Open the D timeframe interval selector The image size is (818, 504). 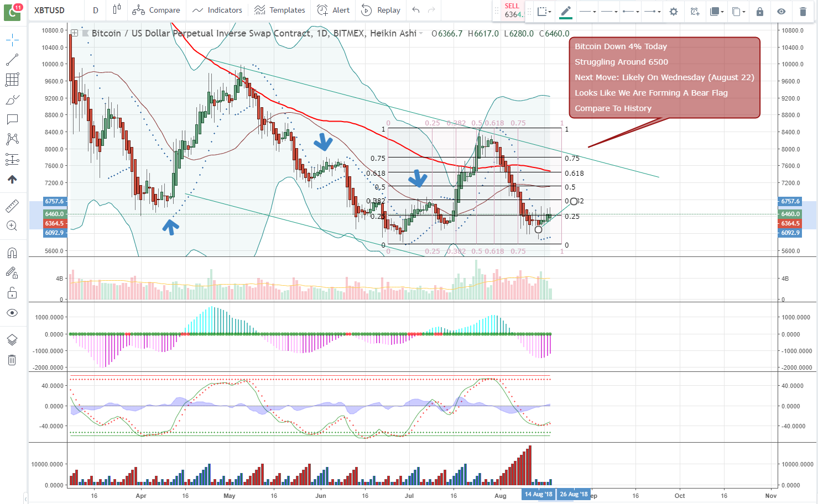[96, 10]
